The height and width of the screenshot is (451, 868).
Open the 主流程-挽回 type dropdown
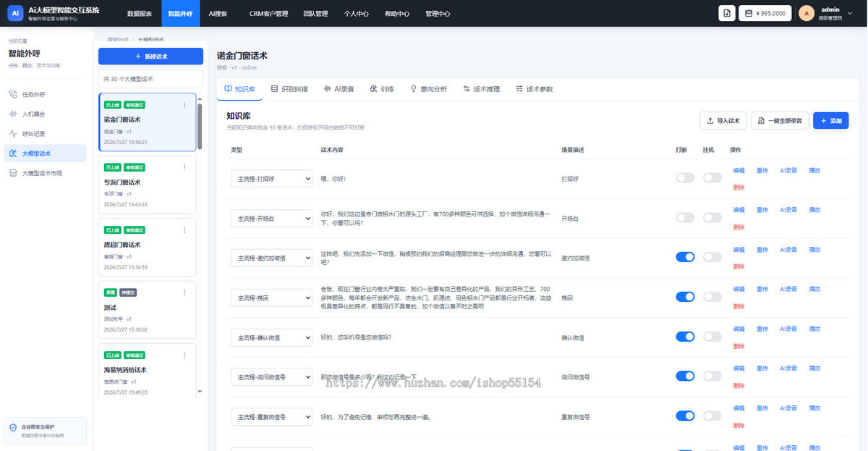pyautogui.click(x=271, y=298)
